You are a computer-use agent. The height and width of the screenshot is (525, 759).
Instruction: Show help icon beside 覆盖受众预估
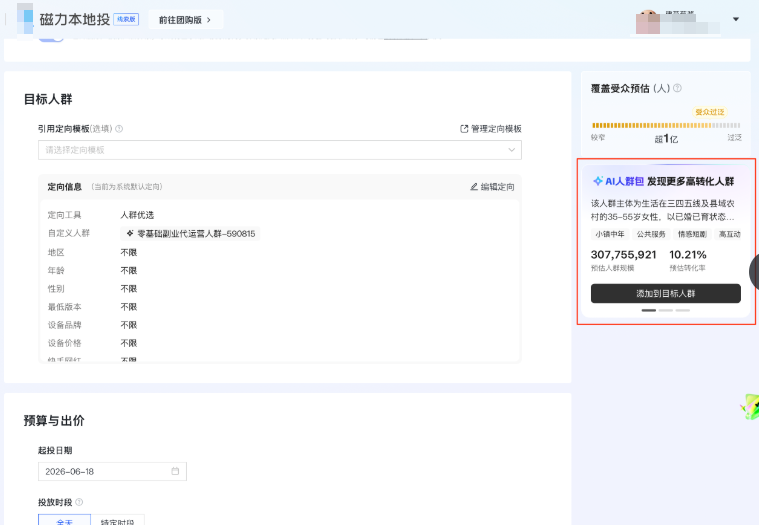point(678,88)
